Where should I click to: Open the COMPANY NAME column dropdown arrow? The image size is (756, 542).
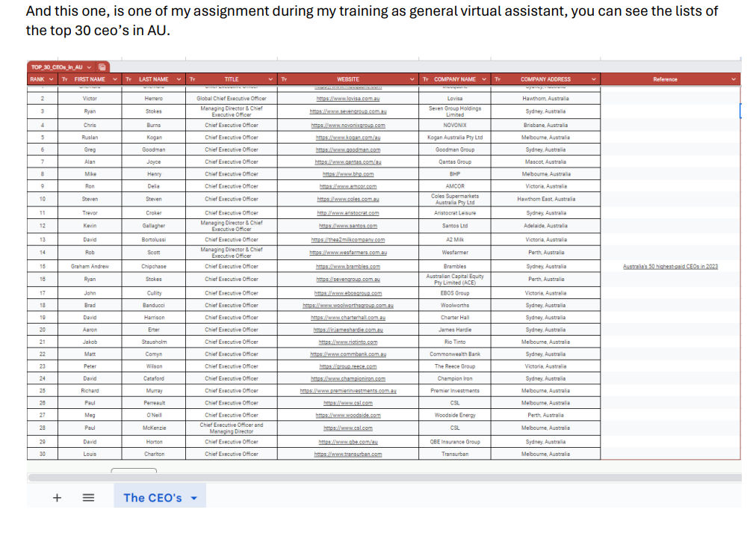[x=484, y=79]
